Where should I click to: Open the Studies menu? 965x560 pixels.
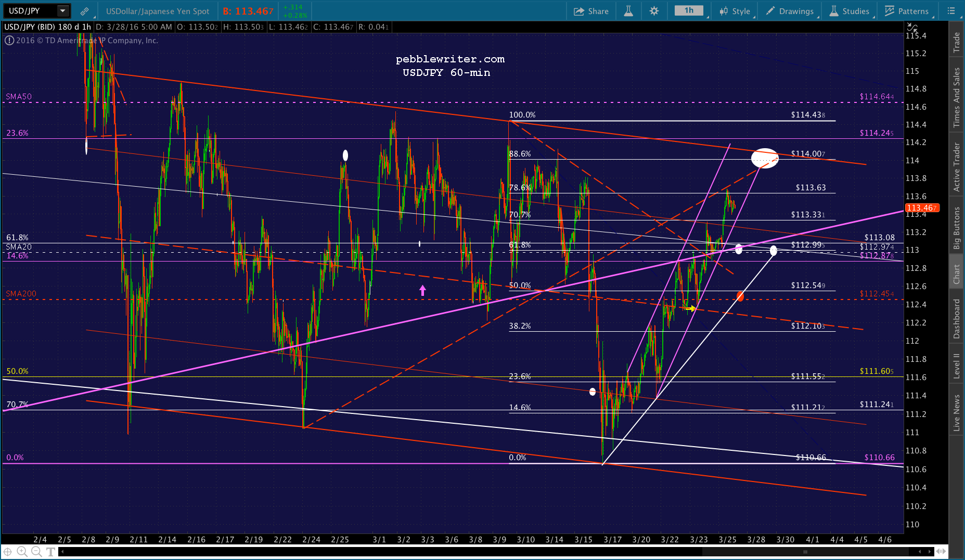pyautogui.click(x=849, y=11)
